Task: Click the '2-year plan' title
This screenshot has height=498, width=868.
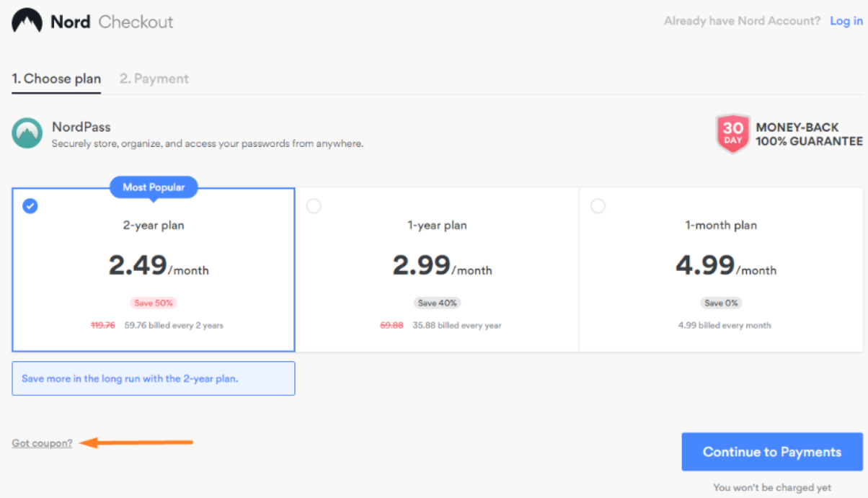Action: click(x=154, y=226)
